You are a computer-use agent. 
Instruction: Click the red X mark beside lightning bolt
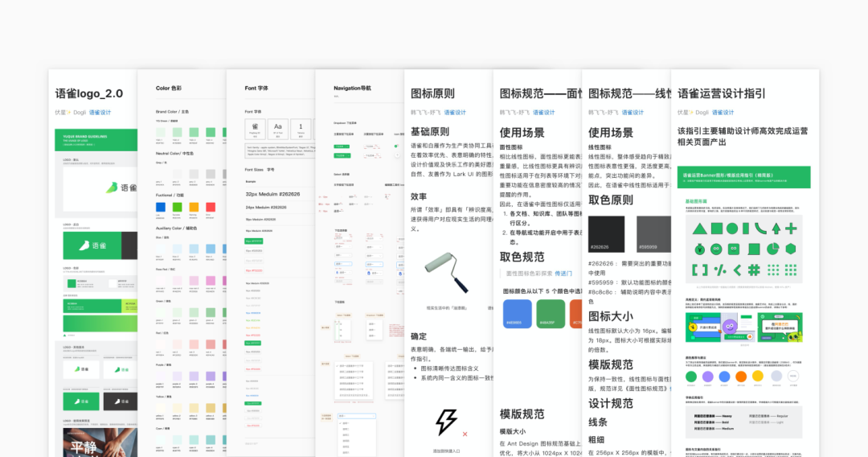pyautogui.click(x=465, y=434)
